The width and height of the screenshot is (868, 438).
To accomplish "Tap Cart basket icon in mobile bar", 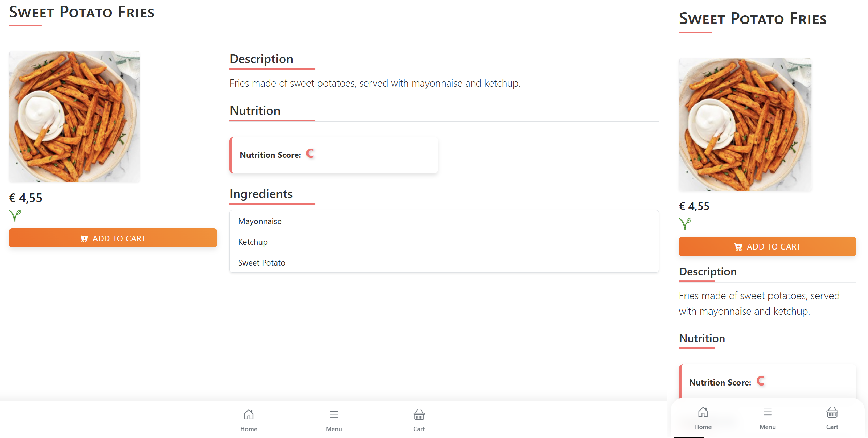I will 832,412.
